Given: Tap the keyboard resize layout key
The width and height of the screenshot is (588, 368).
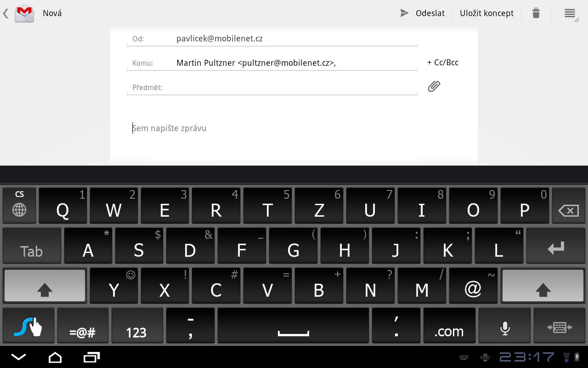Looking at the screenshot, I should [560, 326].
